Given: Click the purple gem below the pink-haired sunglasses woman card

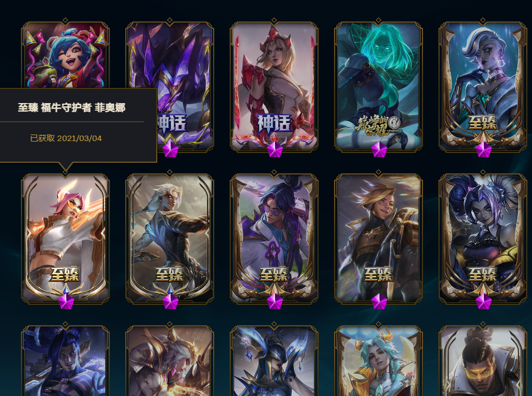Looking at the screenshot, I should pyautogui.click(x=66, y=301).
